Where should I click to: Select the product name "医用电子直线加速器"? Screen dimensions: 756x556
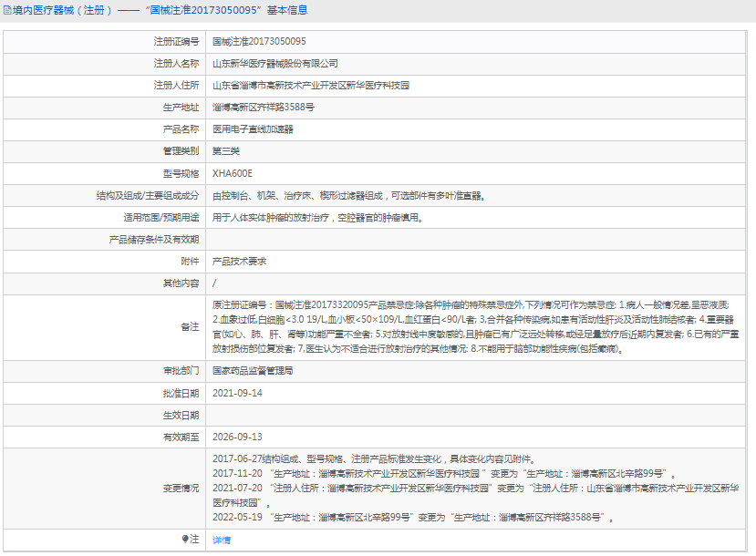pyautogui.click(x=254, y=129)
